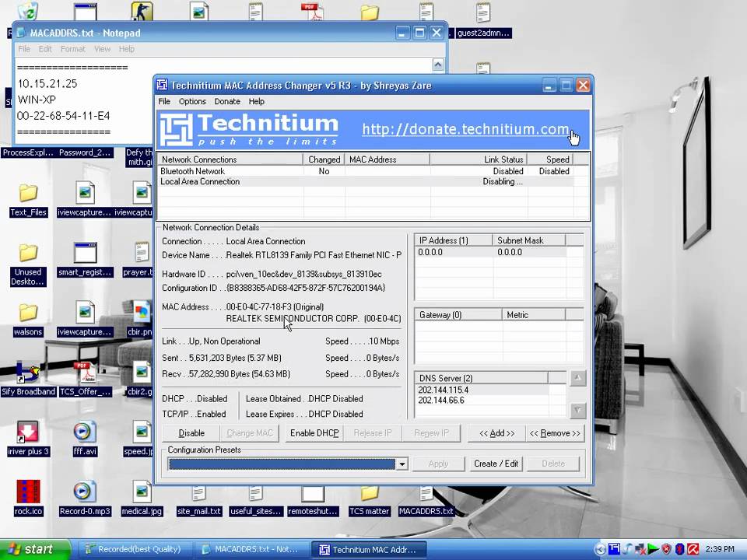
Task: Select the Unused Desktop folder icon
Action: [28, 264]
